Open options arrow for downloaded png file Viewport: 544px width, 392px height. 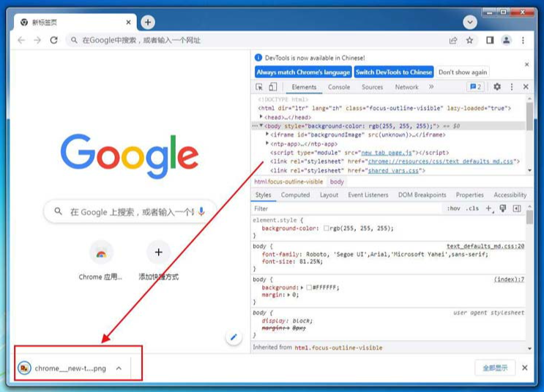(x=119, y=368)
